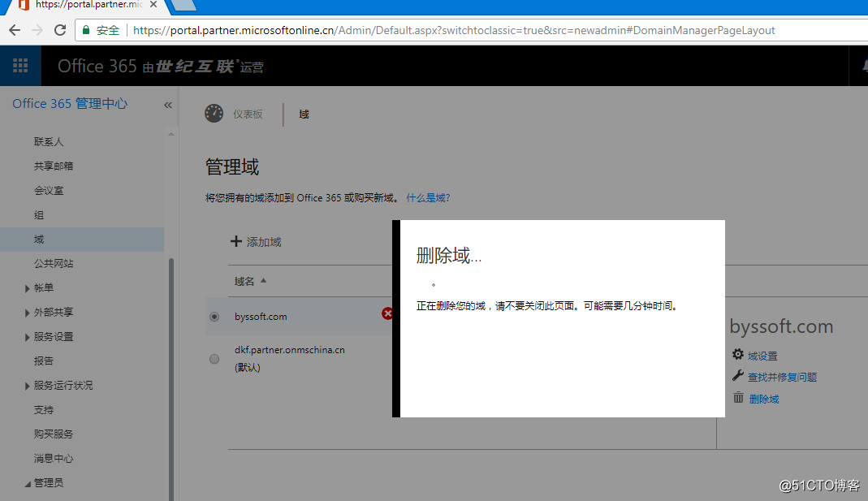Click the wrench icon for 查找并修复问题
The height and width of the screenshot is (501, 868).
[738, 376]
